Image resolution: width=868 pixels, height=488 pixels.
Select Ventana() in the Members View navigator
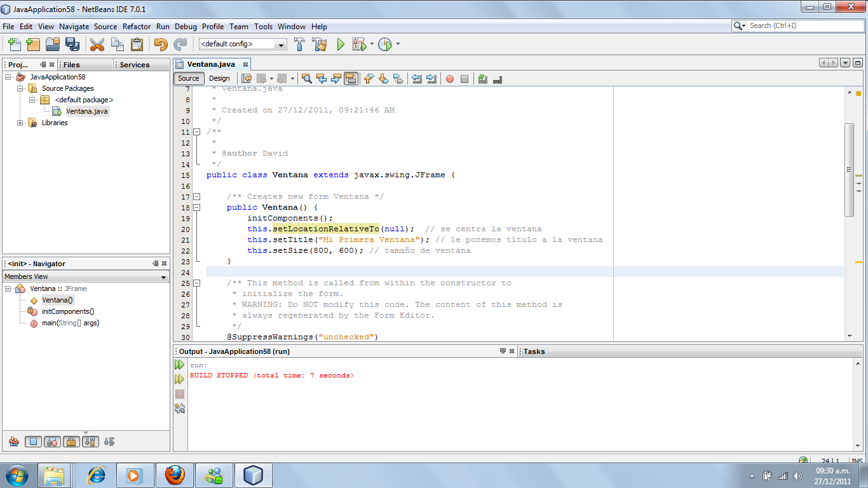(x=56, y=300)
